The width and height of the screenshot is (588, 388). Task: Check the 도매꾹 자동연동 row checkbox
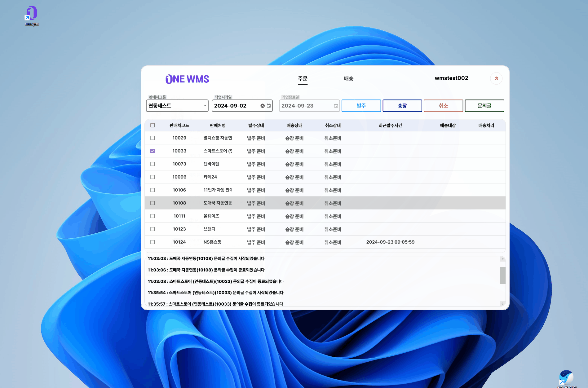[153, 203]
